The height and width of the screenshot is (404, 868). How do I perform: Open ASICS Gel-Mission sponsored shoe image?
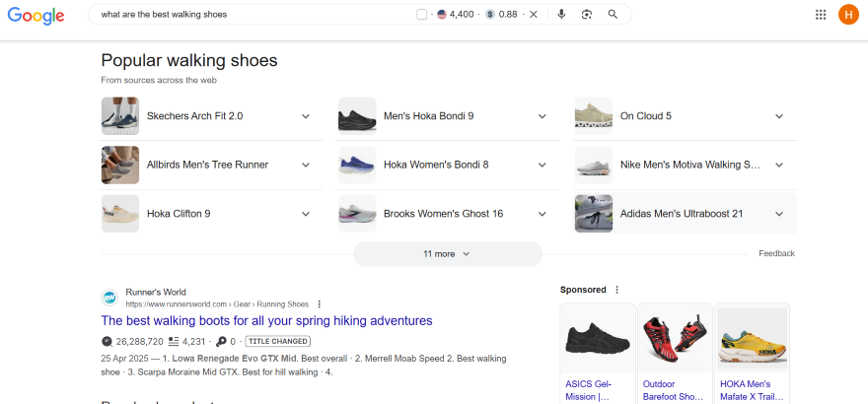coord(598,338)
